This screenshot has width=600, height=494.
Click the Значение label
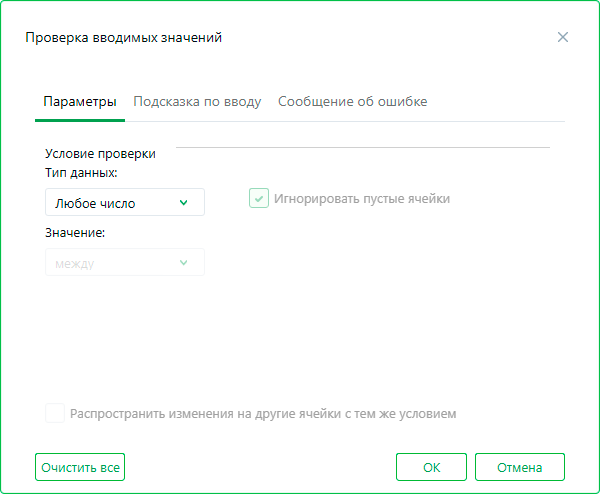coord(75,233)
